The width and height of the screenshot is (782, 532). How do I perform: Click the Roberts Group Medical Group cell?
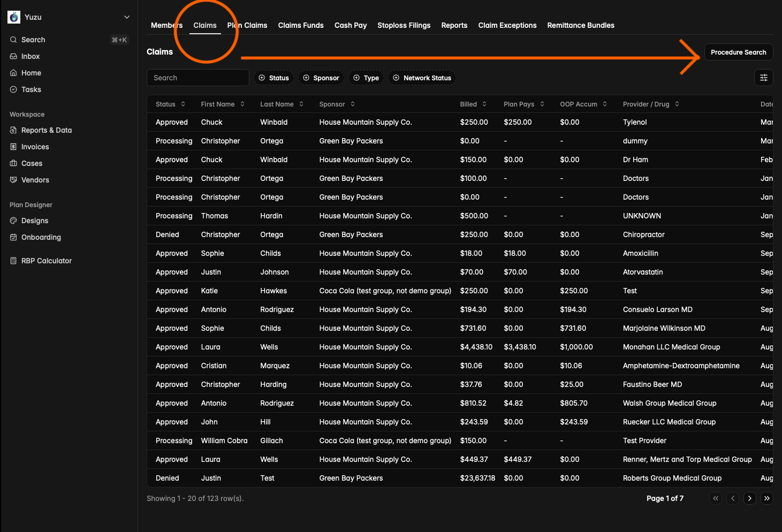pos(672,478)
